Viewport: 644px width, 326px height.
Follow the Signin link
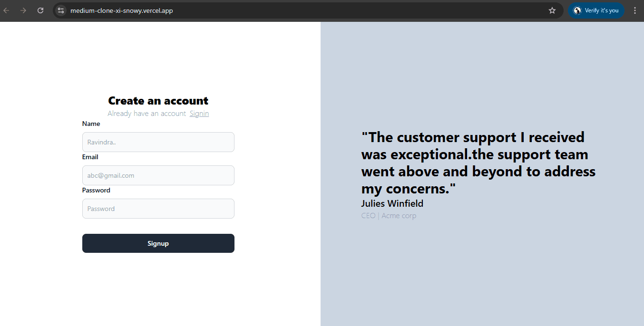pos(199,114)
